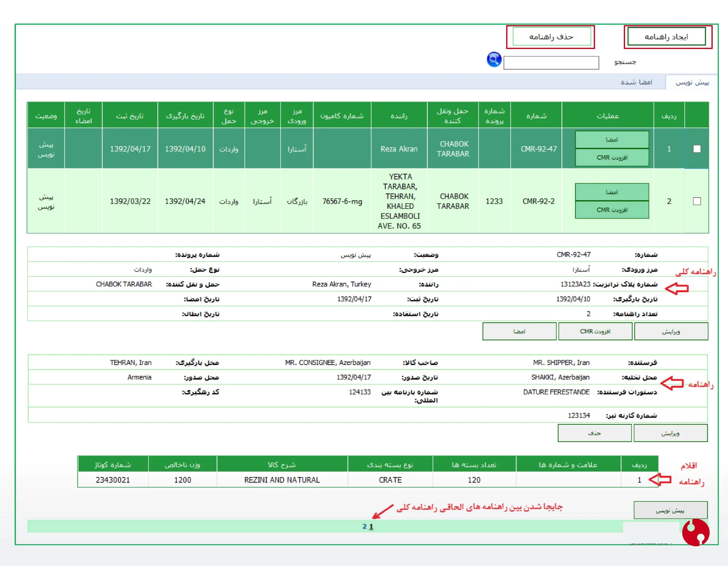Click the ایجاد راهنامه button
Screen dimensions: 728x566
coord(666,37)
